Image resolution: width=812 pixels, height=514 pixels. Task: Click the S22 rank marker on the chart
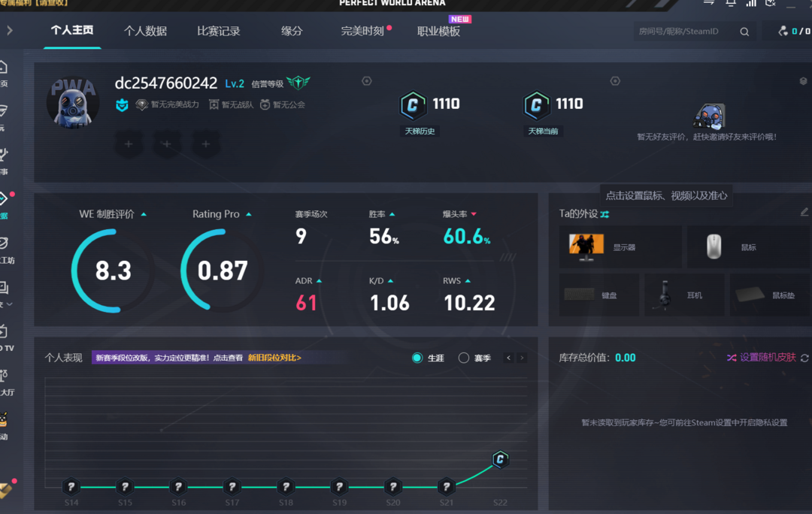pos(500,459)
